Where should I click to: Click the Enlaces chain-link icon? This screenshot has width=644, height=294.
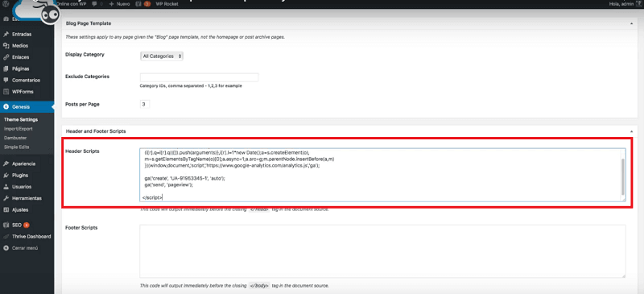click(x=6, y=57)
